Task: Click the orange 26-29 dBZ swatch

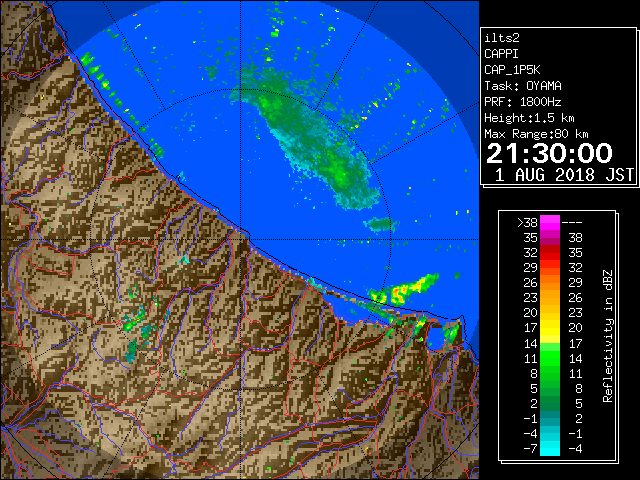Action: click(550, 282)
